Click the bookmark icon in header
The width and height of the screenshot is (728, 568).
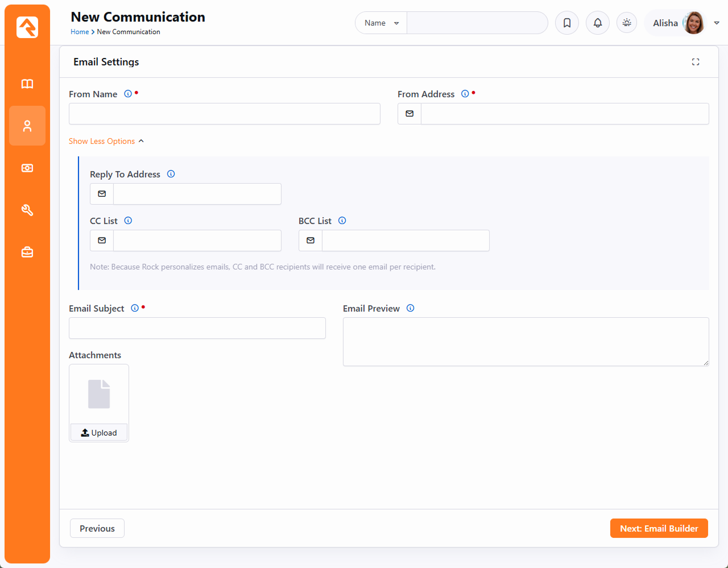tap(567, 23)
